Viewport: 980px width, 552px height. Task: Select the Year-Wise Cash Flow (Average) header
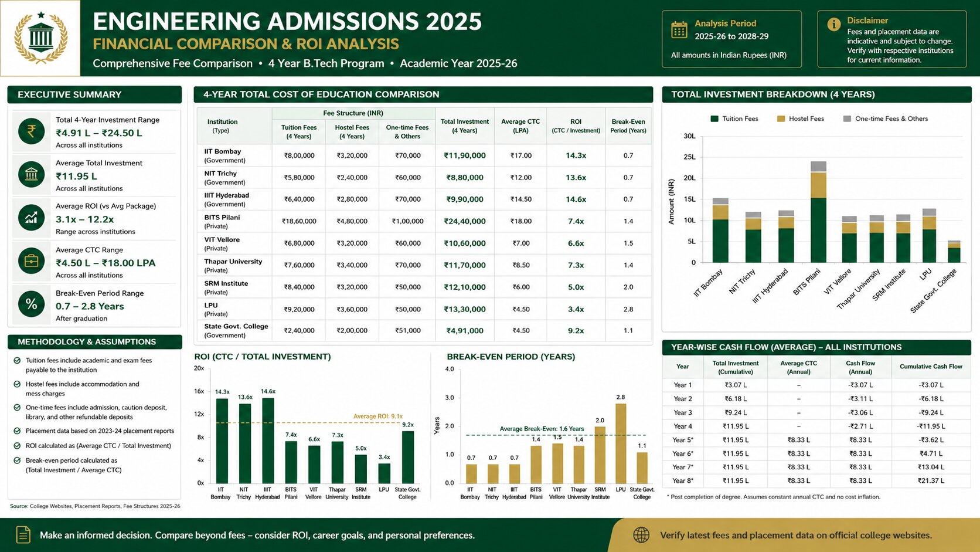coord(816,347)
